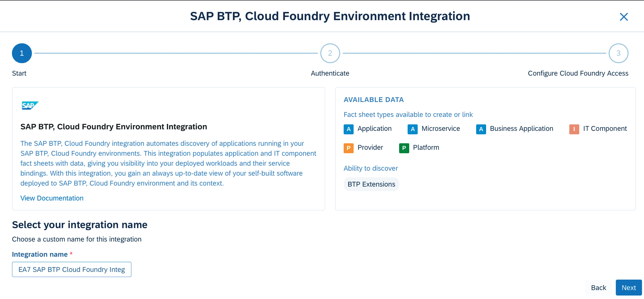Click the Business Application fact sheet icon

click(x=481, y=129)
